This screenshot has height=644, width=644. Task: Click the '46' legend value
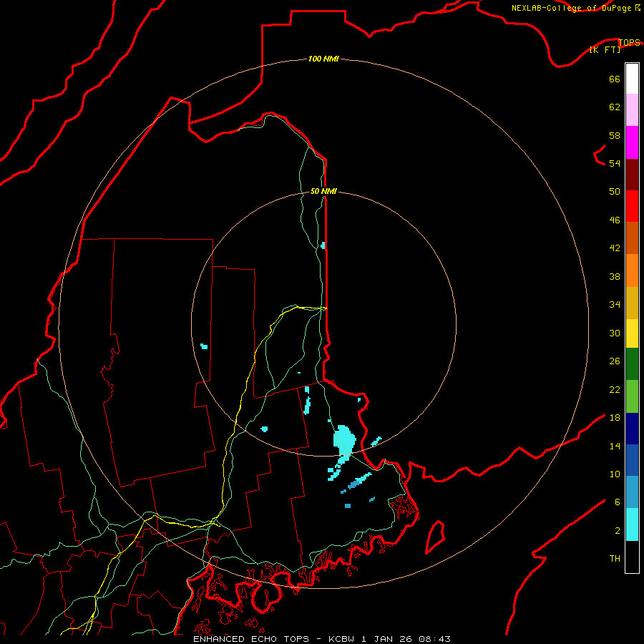coord(615,220)
